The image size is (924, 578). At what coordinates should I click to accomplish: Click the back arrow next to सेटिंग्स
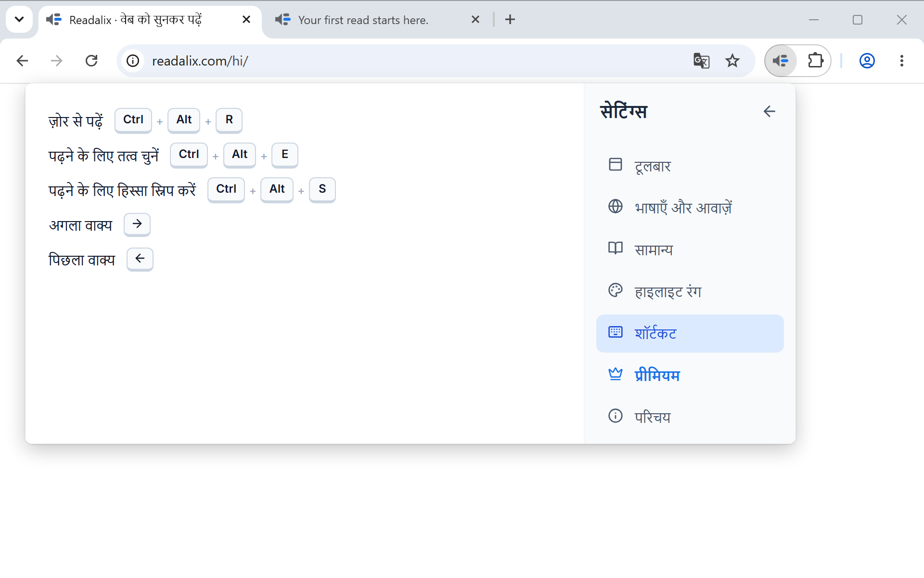(769, 111)
